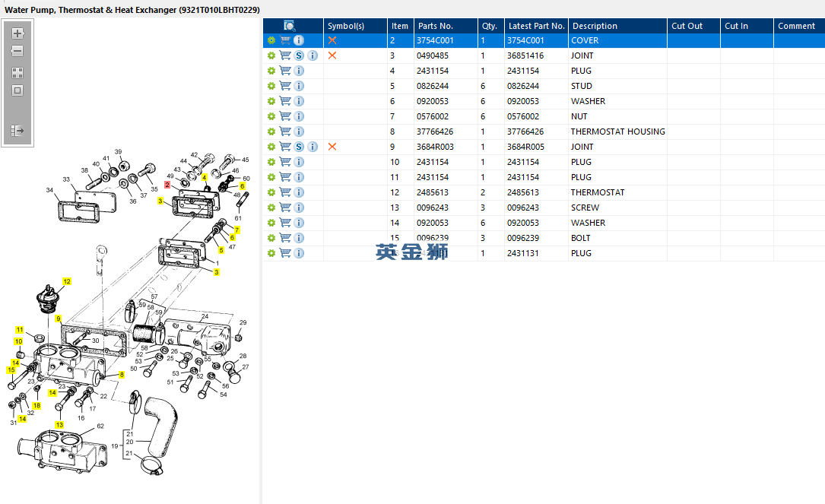825x504 pixels.
Task: Select the THERMOSTAT HOUSING description cell
Action: coord(617,132)
